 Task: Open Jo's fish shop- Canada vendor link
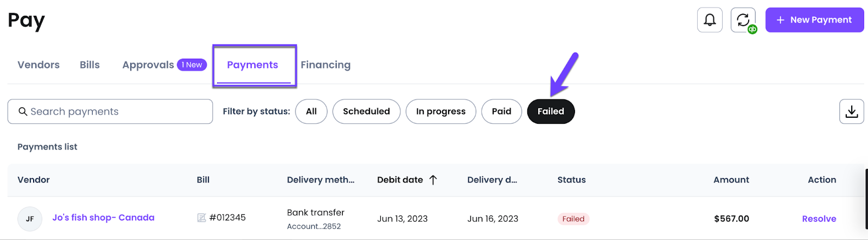coord(103,217)
